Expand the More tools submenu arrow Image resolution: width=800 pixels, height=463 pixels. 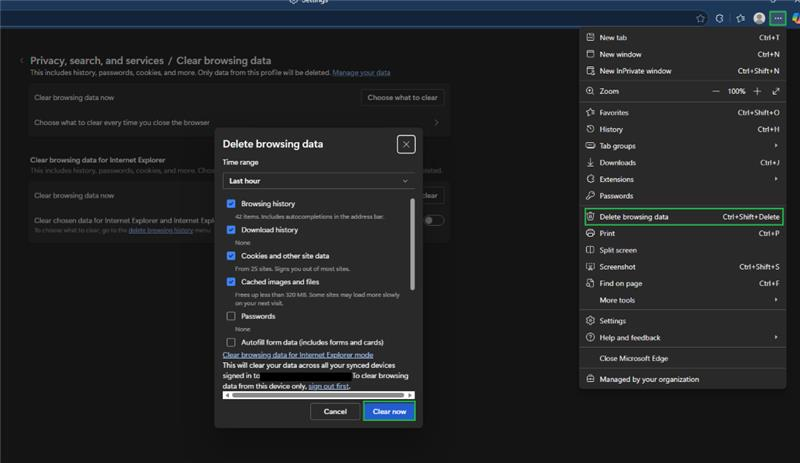[776, 300]
